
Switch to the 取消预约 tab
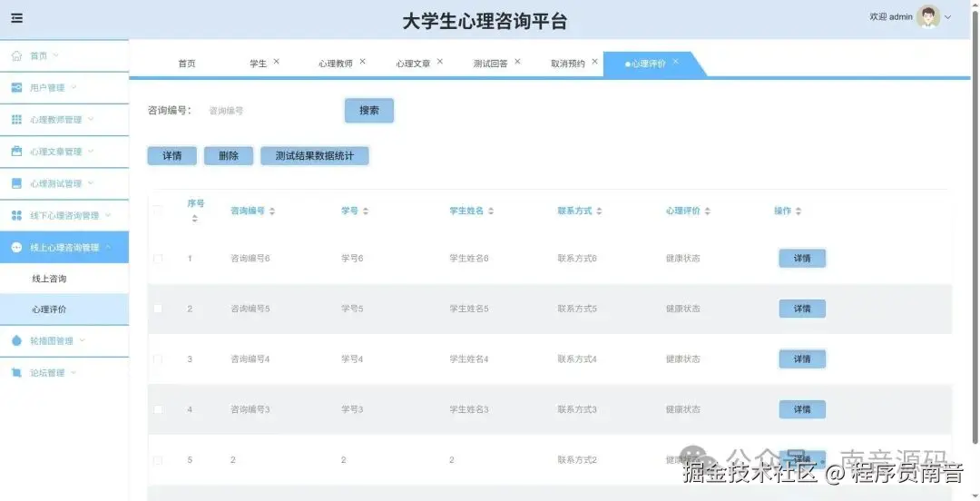(568, 64)
